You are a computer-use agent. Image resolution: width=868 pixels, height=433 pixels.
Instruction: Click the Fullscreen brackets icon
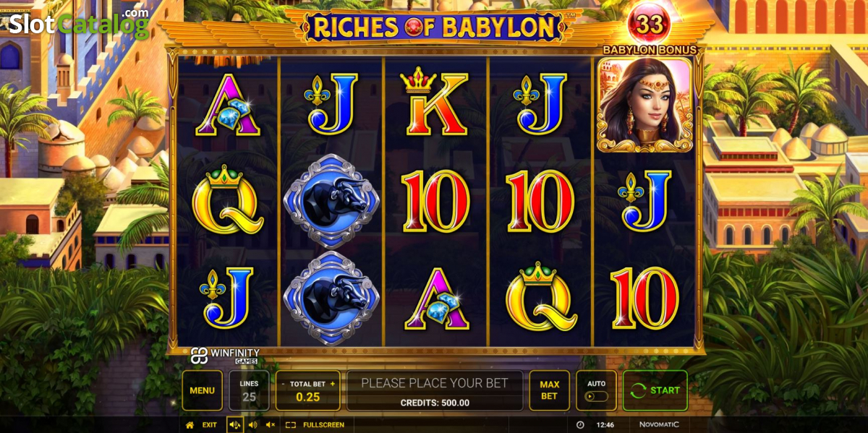click(x=291, y=425)
